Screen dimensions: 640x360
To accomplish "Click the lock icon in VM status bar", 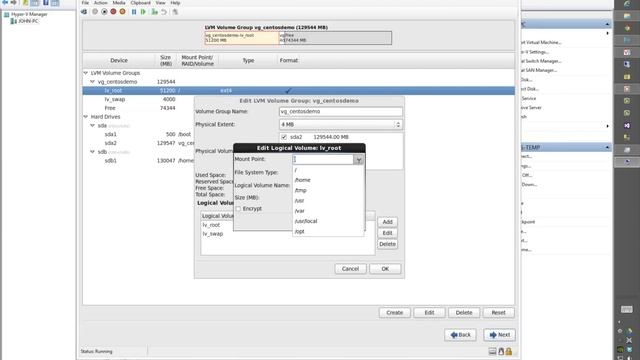I will pyautogui.click(x=509, y=351).
